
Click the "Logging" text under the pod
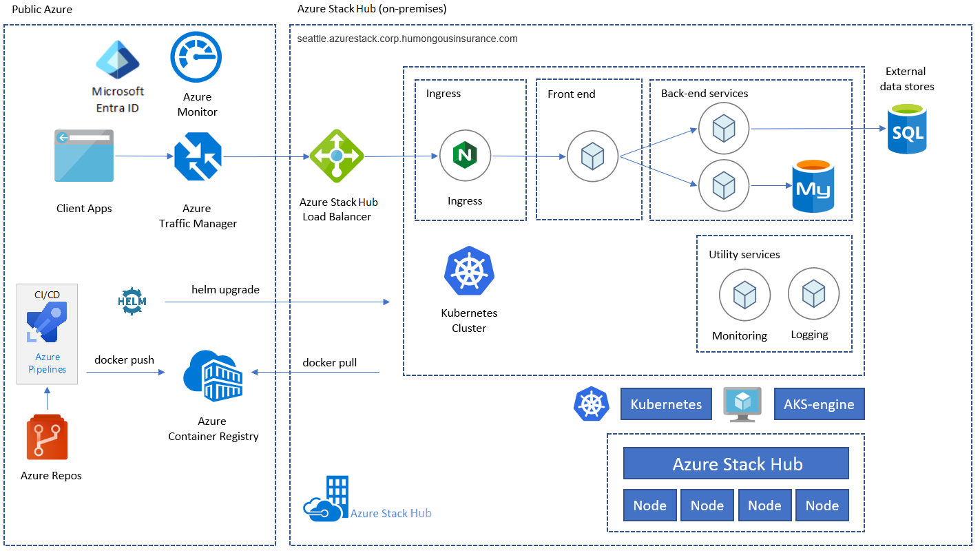coord(809,335)
